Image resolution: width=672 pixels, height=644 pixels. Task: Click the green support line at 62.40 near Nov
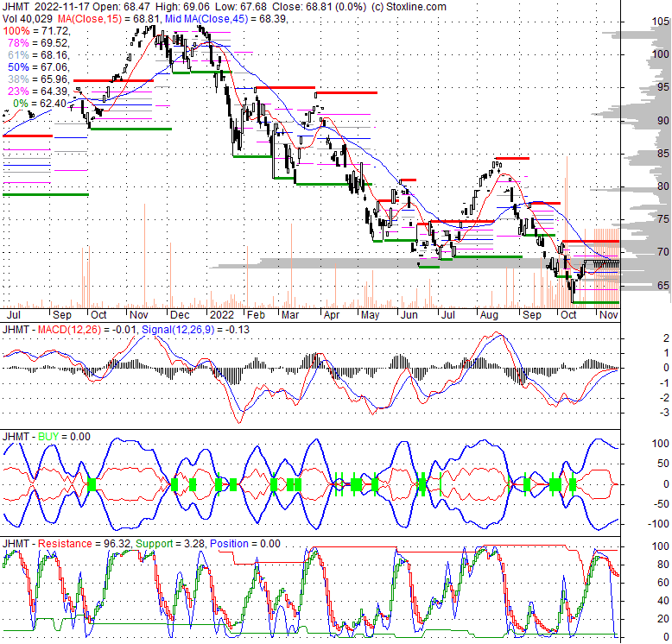click(596, 303)
